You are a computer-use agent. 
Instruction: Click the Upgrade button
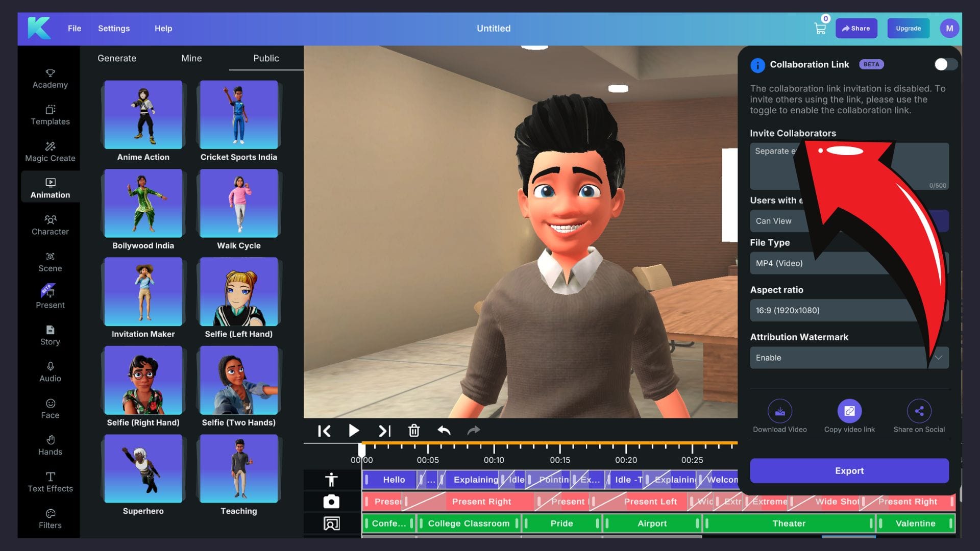[908, 28]
